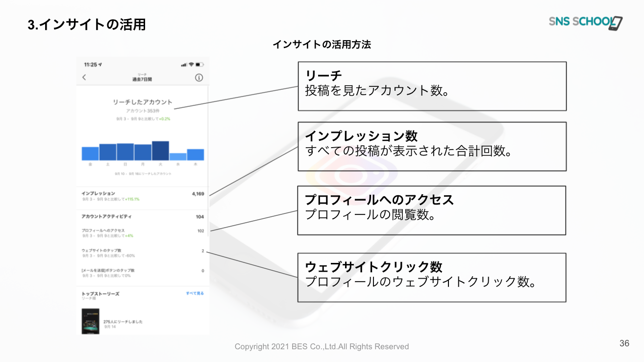Select the tallest chart bar for 火

point(160,151)
